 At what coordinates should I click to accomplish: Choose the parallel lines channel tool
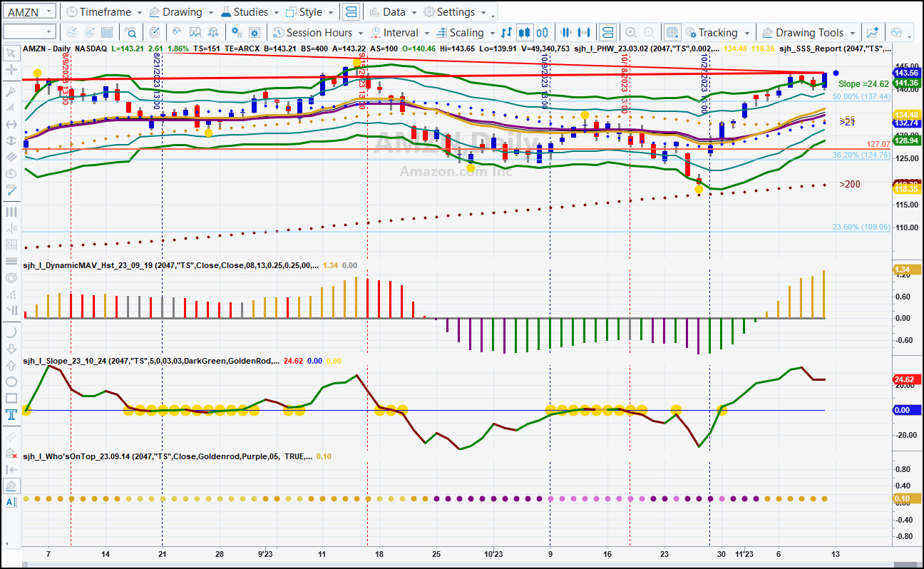[x=11, y=157]
